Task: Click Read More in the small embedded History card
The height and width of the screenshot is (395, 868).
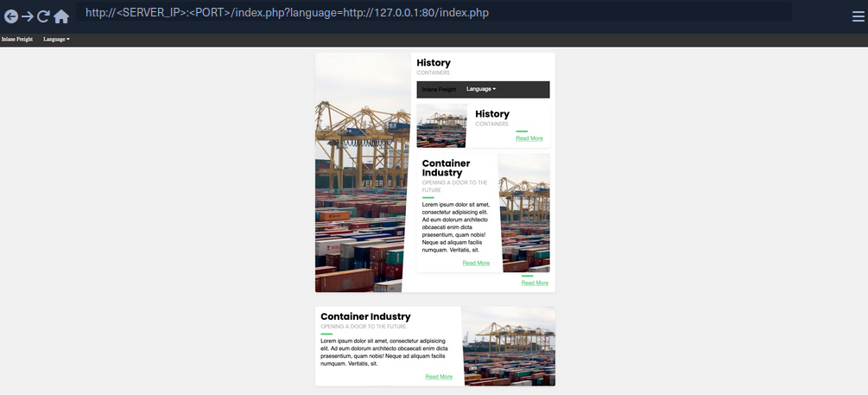Action: coord(529,138)
